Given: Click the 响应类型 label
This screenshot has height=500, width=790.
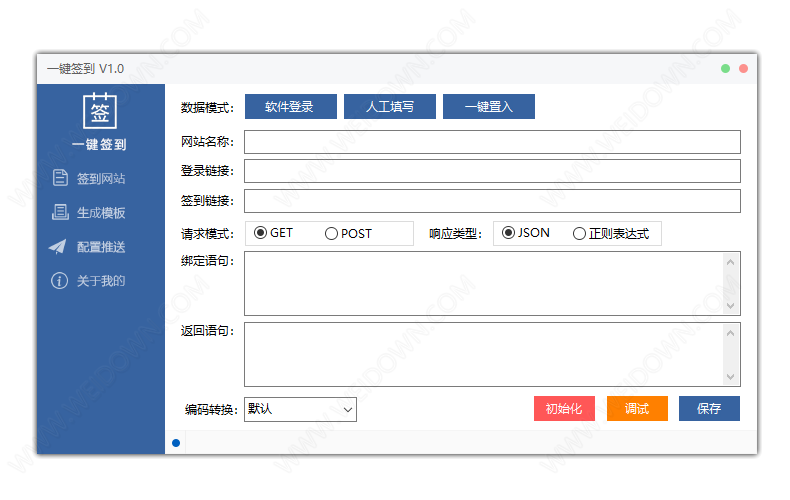Looking at the screenshot, I should pos(455,234).
